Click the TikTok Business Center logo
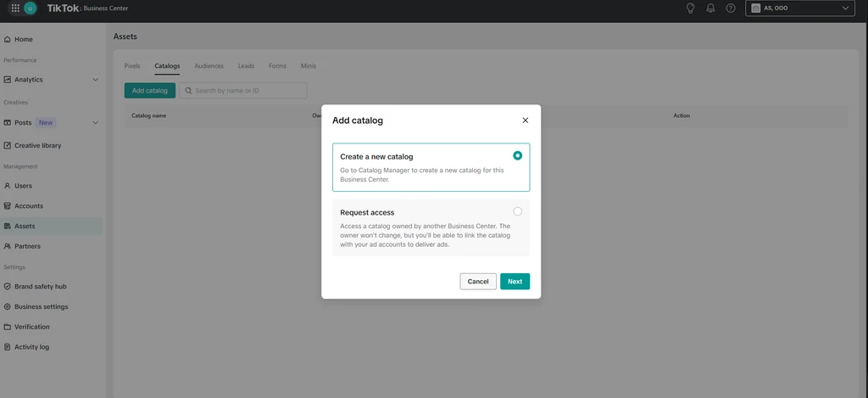Screen dimensions: 868x398 coord(87,8)
